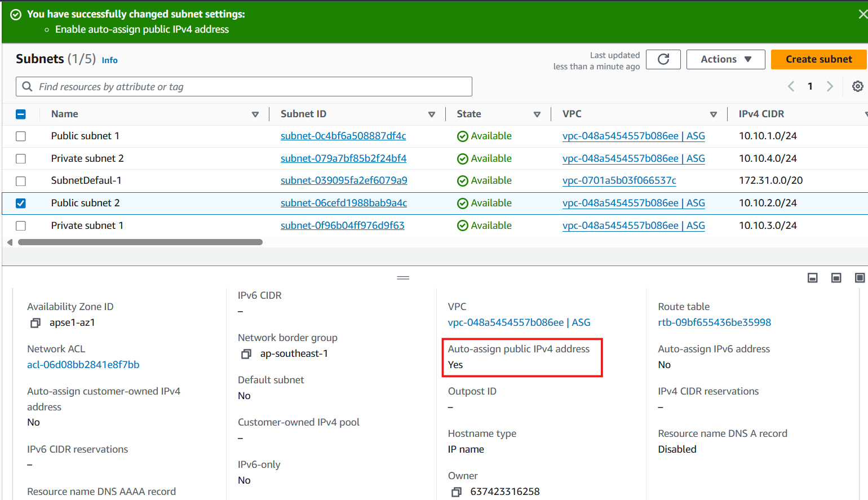Copy the Availability Zone ID apse1-az1
The height and width of the screenshot is (500, 868).
pos(36,323)
